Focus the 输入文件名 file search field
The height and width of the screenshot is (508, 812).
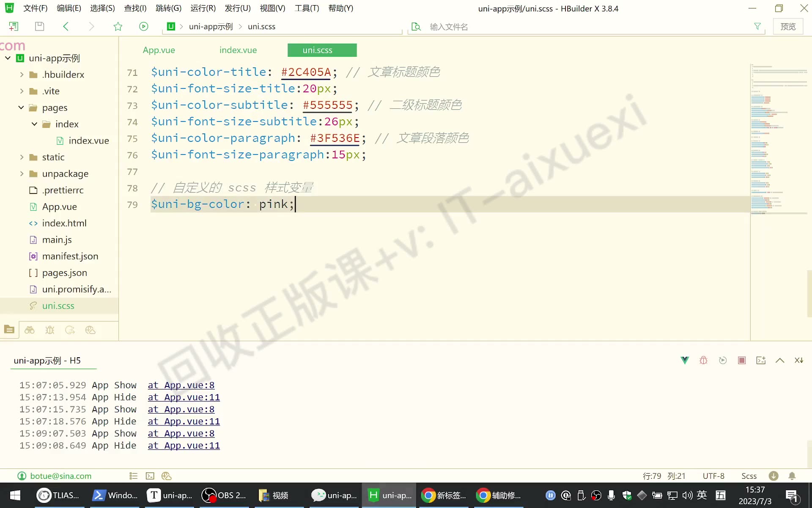coord(588,27)
